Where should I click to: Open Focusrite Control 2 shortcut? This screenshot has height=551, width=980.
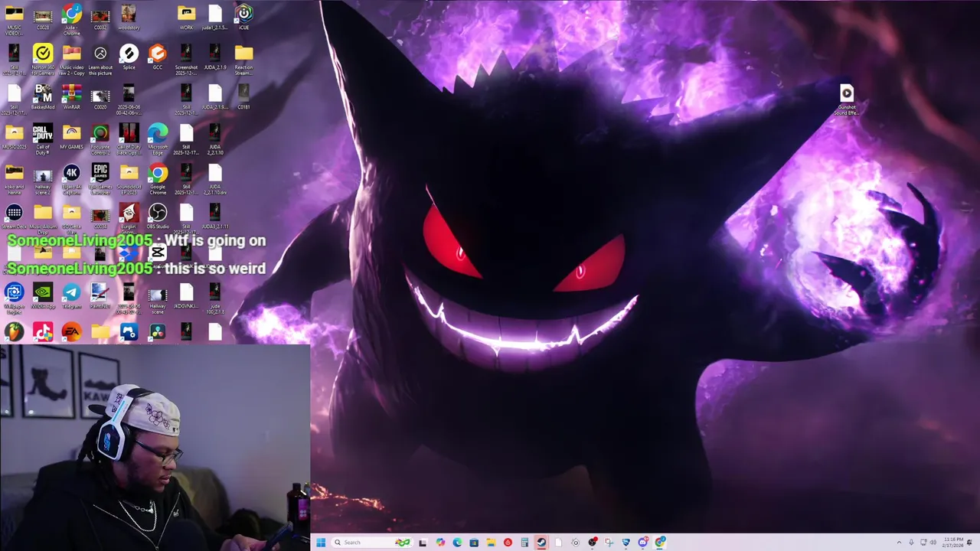click(x=100, y=139)
